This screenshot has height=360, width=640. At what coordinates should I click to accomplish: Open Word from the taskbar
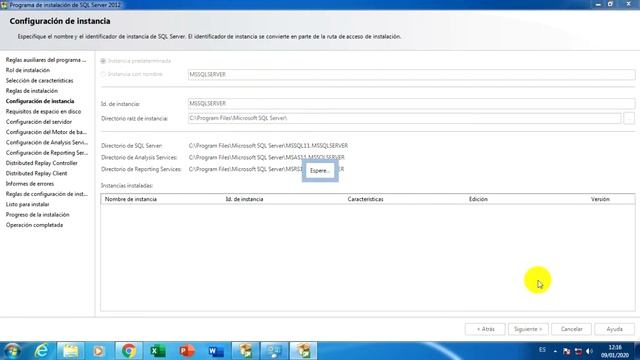[216, 351]
